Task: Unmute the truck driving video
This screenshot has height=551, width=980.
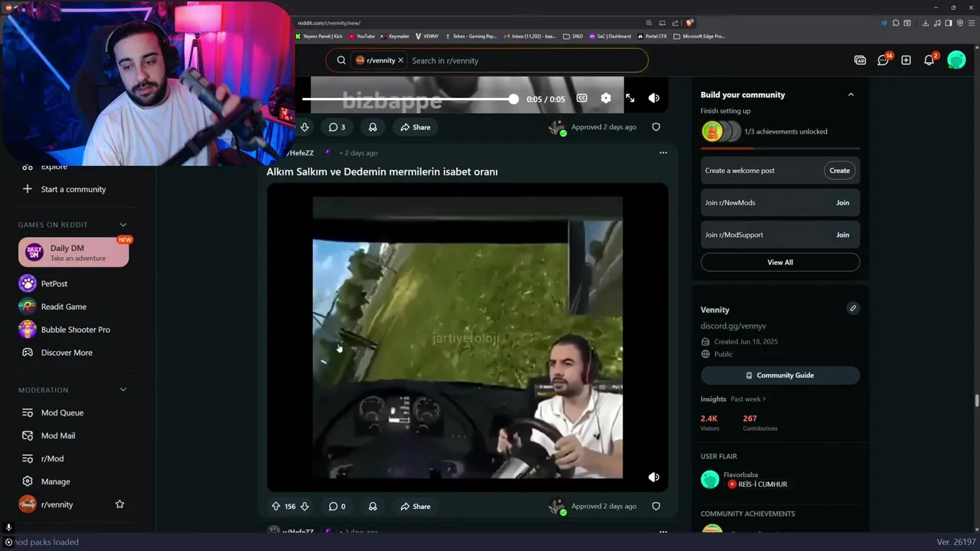Action: point(654,477)
